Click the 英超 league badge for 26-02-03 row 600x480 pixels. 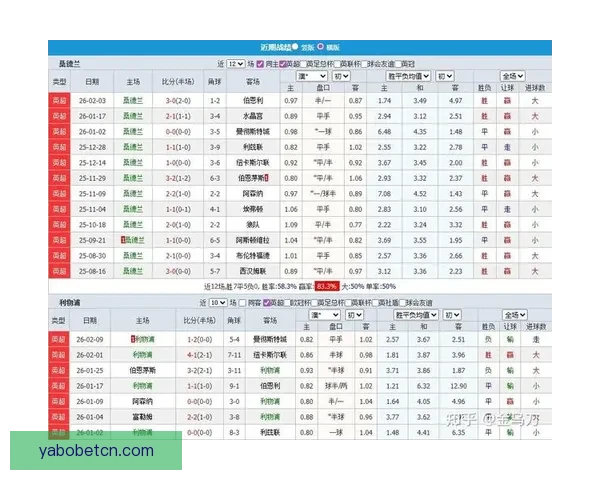[x=60, y=101]
